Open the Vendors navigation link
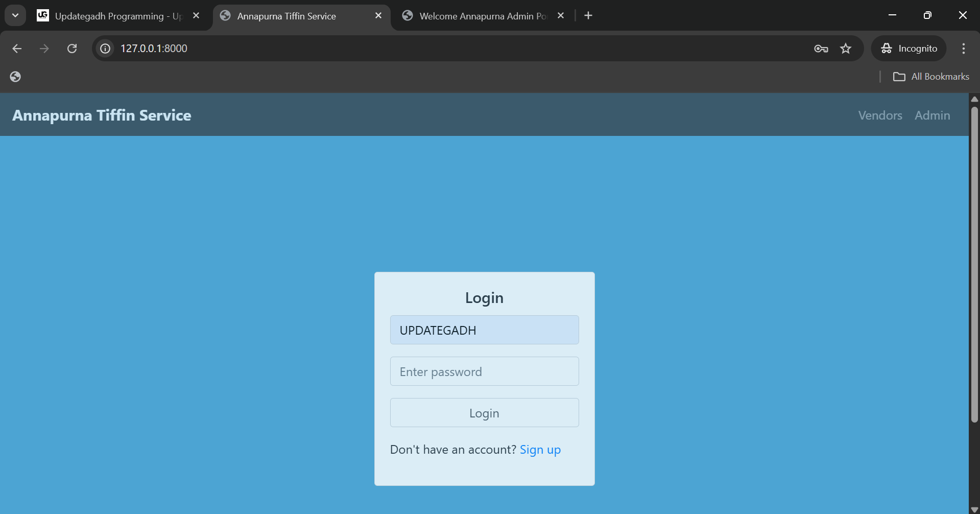 coord(880,115)
